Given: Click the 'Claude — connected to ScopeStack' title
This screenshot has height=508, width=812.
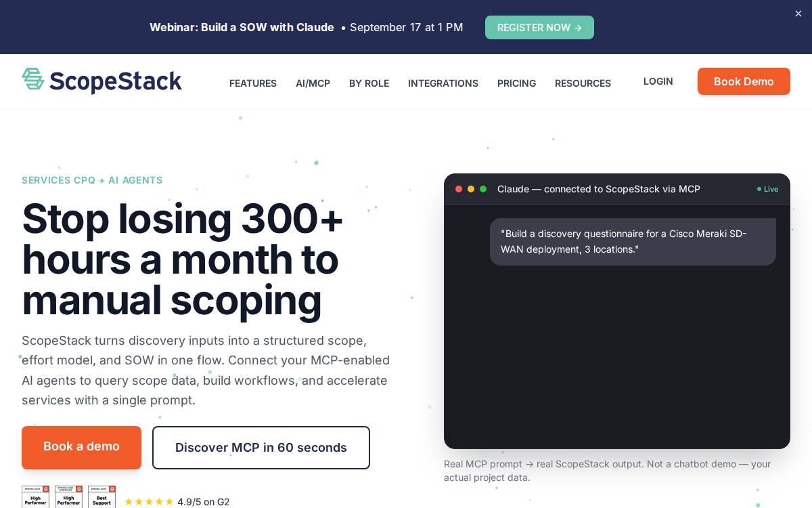Looking at the screenshot, I should pos(599,189).
